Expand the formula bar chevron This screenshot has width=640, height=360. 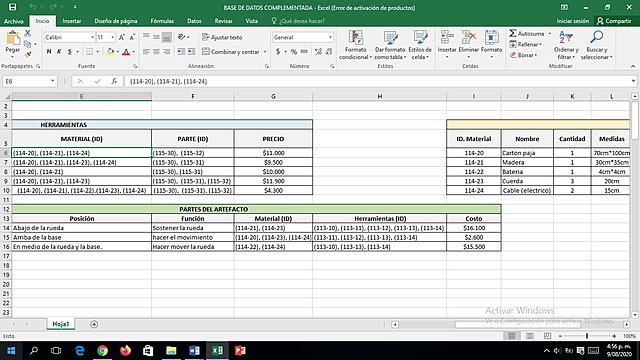click(633, 81)
